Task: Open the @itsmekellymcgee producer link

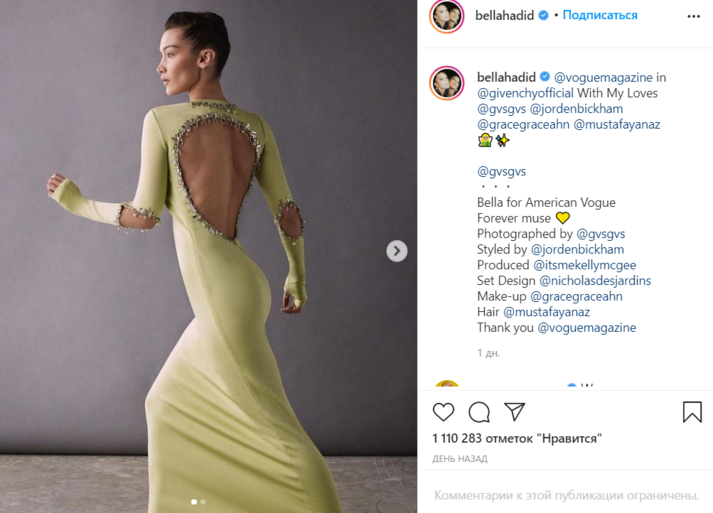Action: point(584,265)
